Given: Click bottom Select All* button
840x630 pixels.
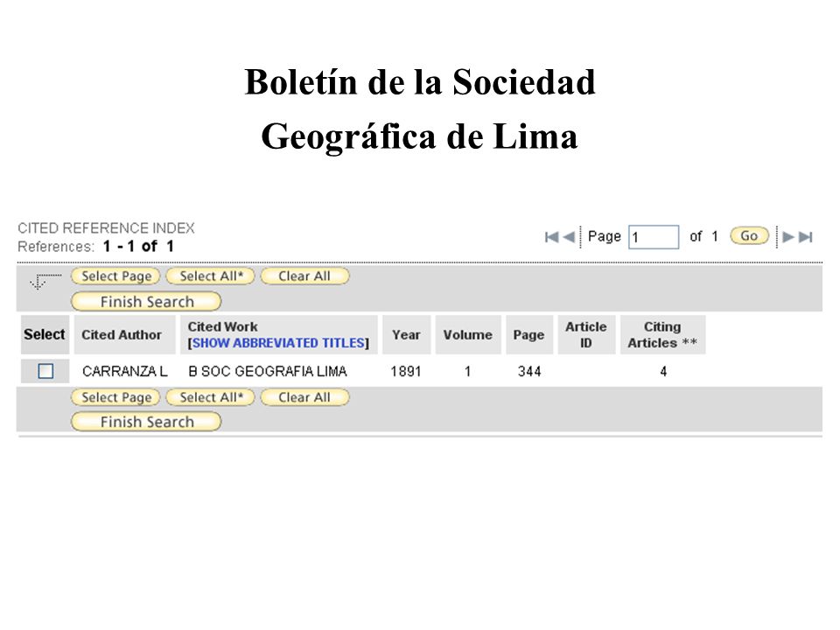Looking at the screenshot, I should point(210,397).
